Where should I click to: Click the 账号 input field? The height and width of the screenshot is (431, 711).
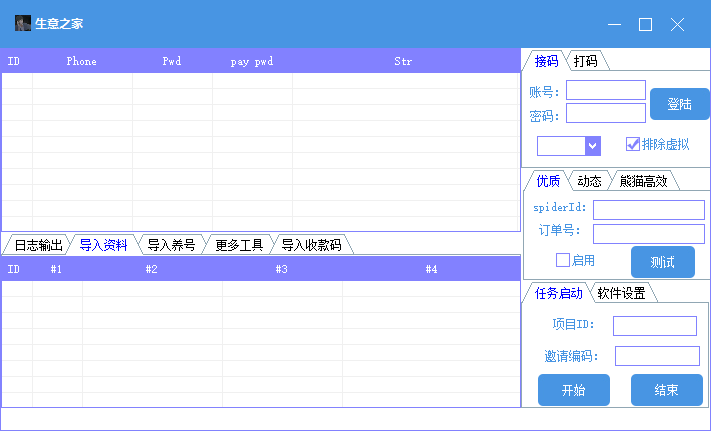pyautogui.click(x=606, y=90)
